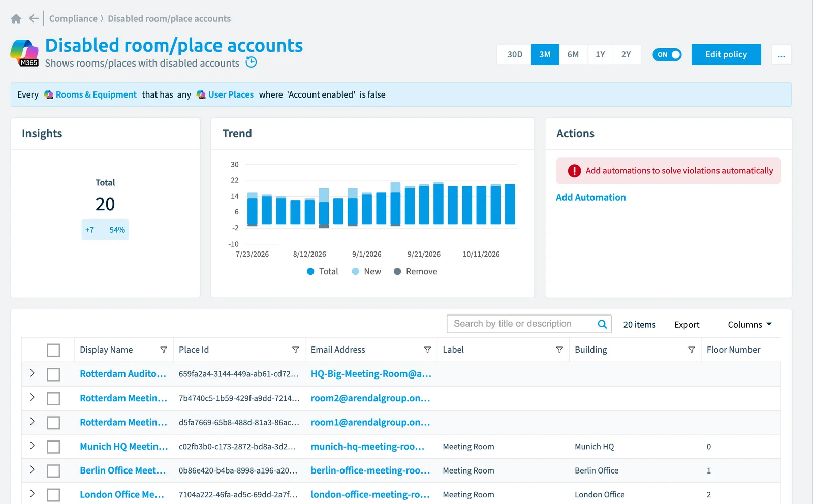Click the Edit policy button
813x504 pixels.
pyautogui.click(x=726, y=54)
